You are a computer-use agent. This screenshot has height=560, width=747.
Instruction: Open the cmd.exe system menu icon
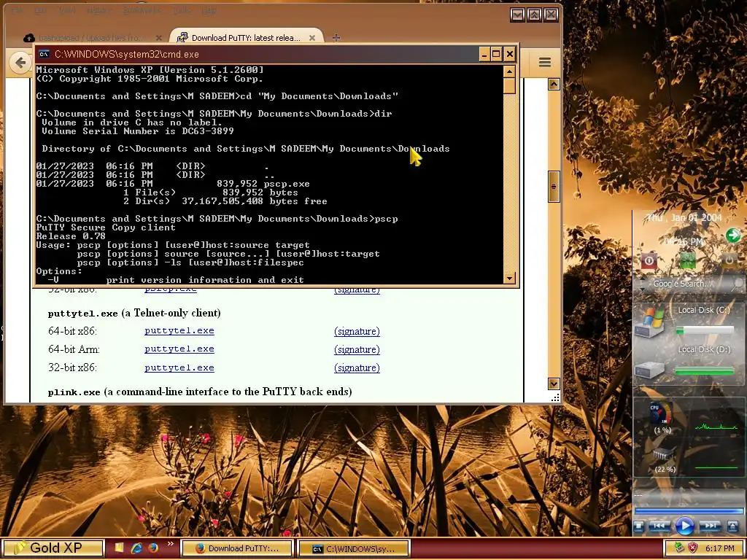(x=44, y=54)
